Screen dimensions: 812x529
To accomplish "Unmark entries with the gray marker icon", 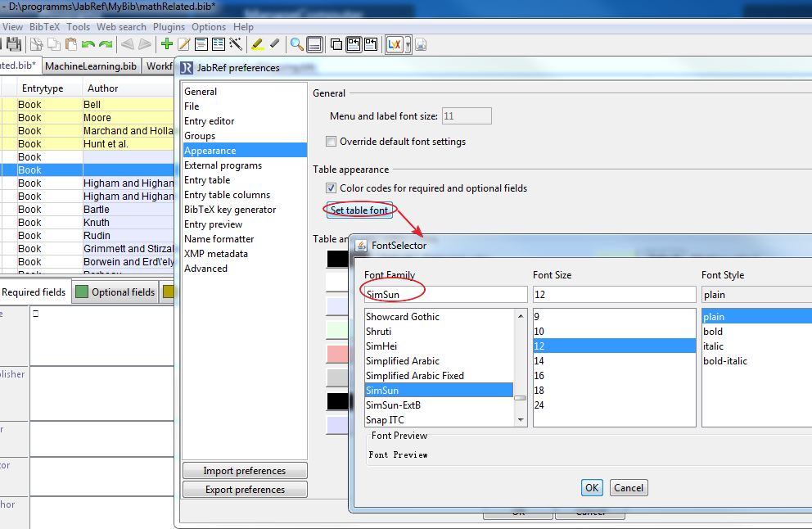I will (275, 44).
